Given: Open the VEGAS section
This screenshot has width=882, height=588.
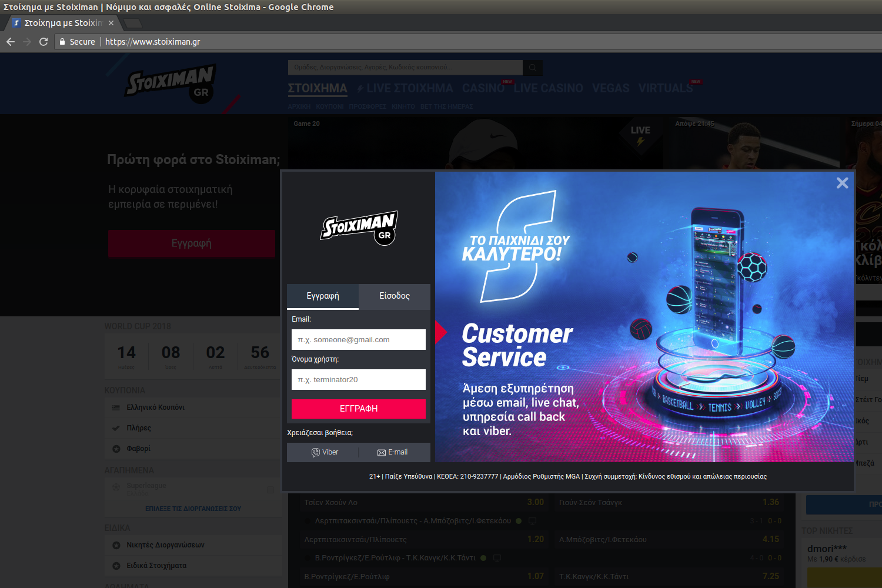Looking at the screenshot, I should point(611,89).
